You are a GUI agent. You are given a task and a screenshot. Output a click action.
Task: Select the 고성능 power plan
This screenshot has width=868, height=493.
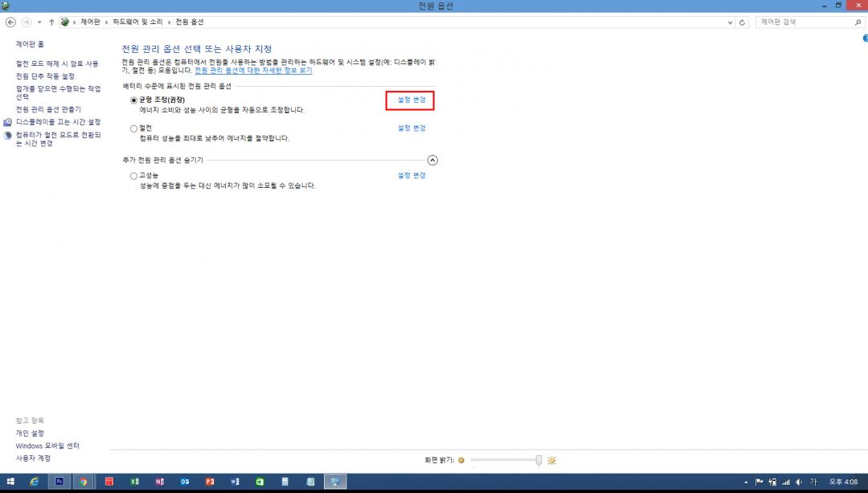click(133, 176)
